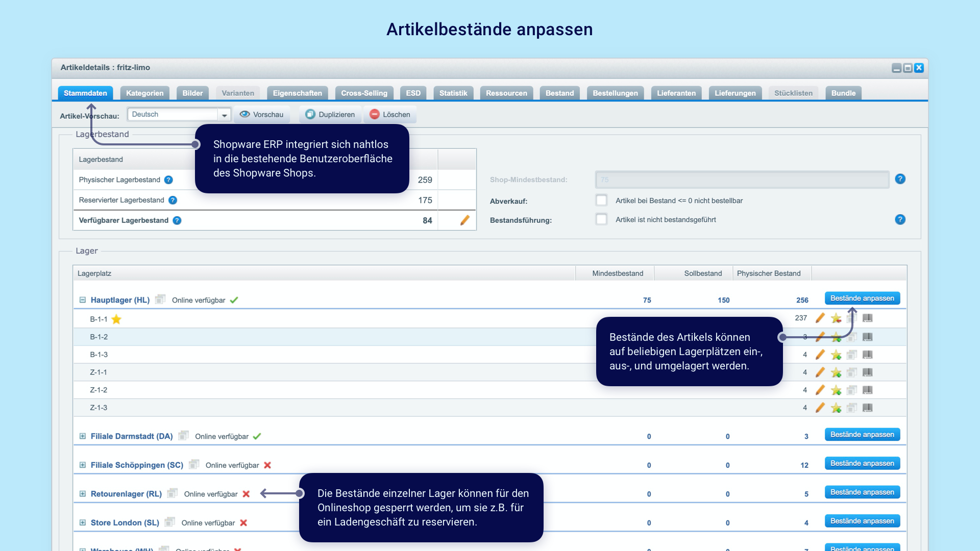The height and width of the screenshot is (551, 980).
Task: Expand Filiale Darmstadt (DA) warehouse
Action: [82, 436]
